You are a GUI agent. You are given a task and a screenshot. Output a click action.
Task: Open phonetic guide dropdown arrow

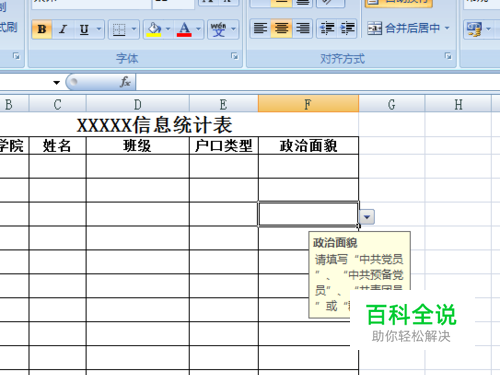point(234,29)
